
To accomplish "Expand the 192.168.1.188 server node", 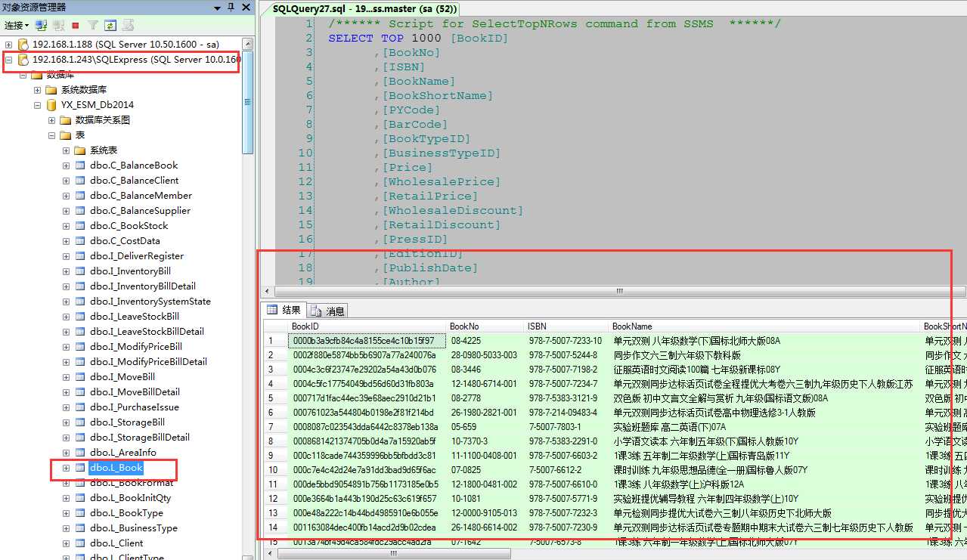I will click(8, 45).
